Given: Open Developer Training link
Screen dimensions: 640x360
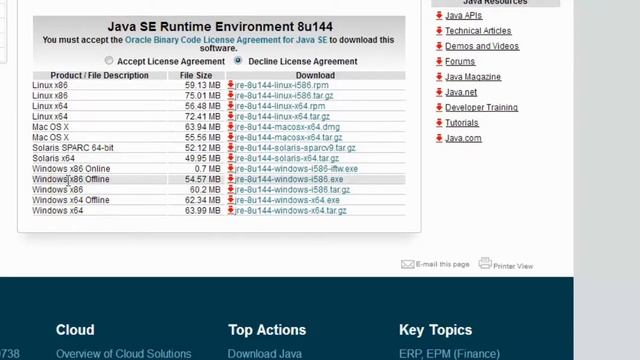Looking at the screenshot, I should (x=481, y=107).
